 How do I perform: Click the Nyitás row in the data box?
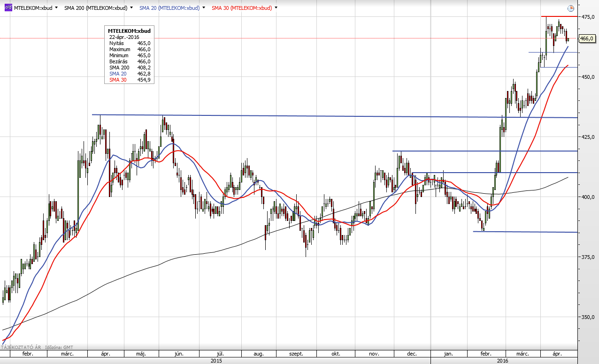coord(130,43)
